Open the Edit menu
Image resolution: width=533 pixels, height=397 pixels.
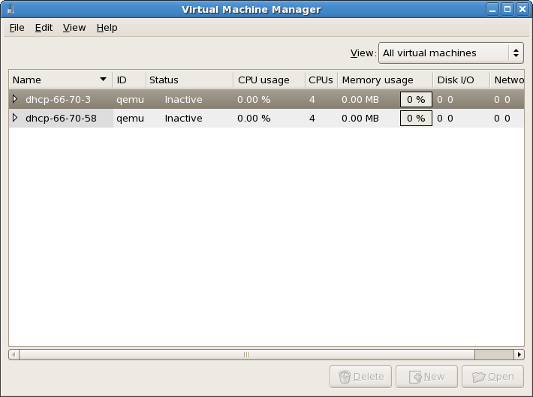pyautogui.click(x=44, y=28)
